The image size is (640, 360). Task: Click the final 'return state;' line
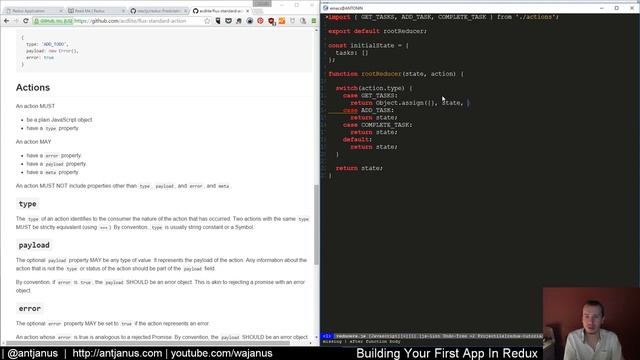pos(359,168)
